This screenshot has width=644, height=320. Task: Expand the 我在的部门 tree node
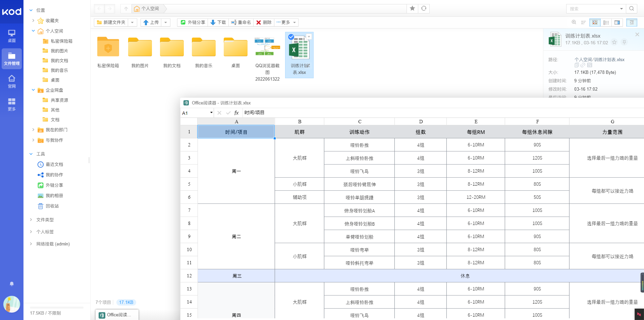tap(33, 130)
